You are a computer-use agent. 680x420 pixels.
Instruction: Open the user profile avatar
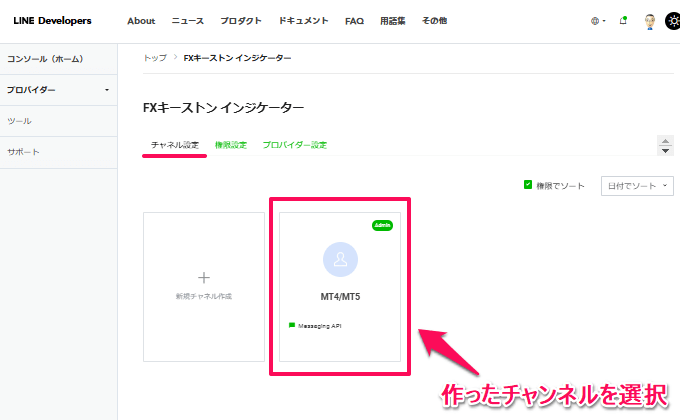pyautogui.click(x=649, y=21)
